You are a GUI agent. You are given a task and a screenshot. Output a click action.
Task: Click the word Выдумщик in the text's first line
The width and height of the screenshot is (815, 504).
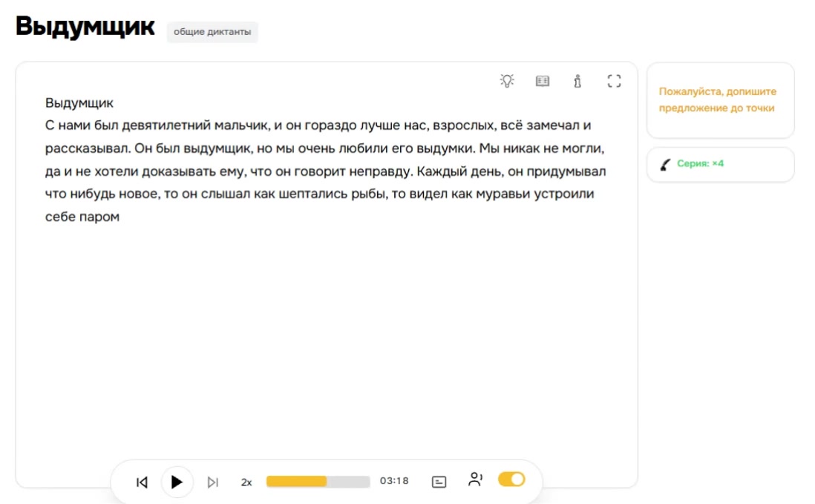(x=79, y=103)
